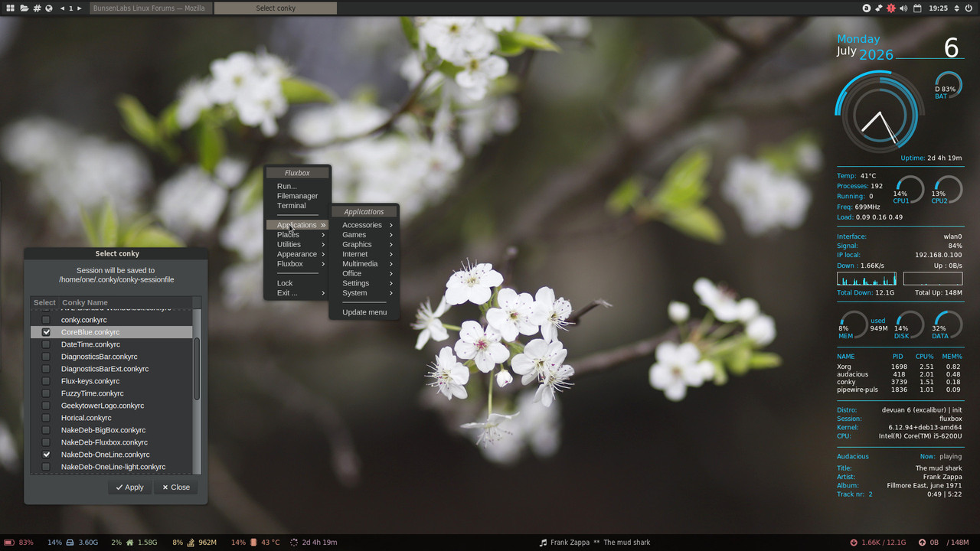Tick the DiagnosticsBarExt.conkyrc checkbox
980x551 pixels.
(x=46, y=369)
